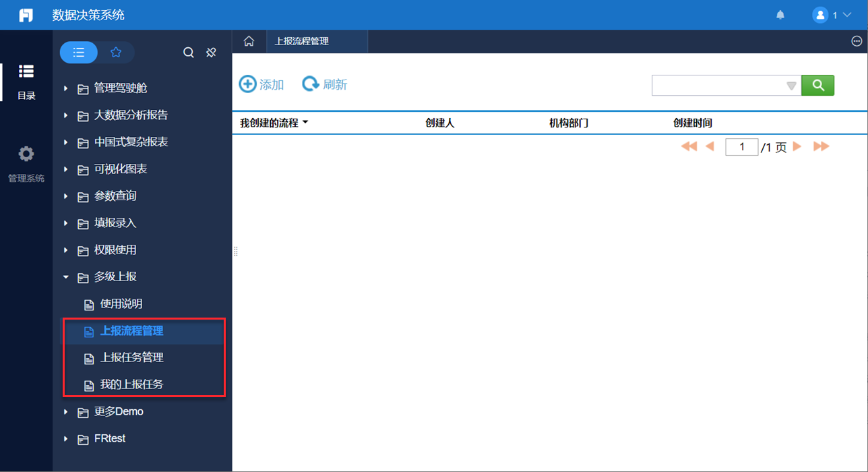Viewport: 868px width, 472px height.
Task: Collapse the 多级上报 folder arrow
Action: [x=66, y=277]
